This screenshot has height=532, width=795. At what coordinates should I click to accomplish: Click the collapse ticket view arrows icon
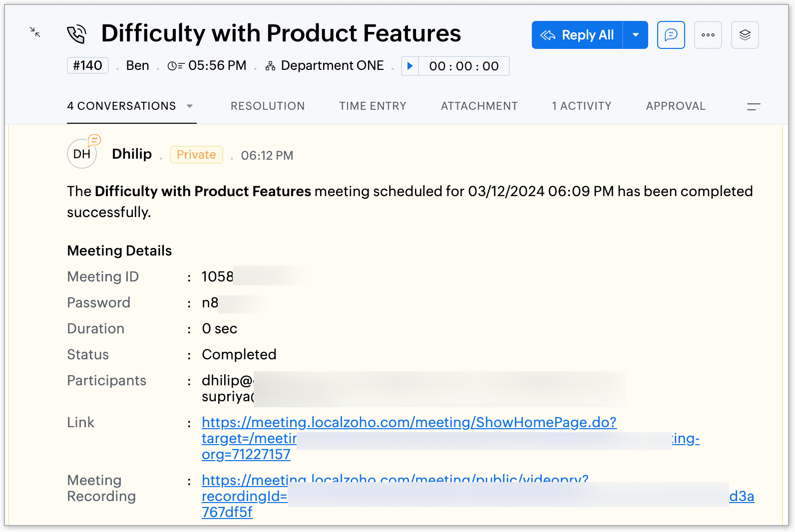point(35,32)
